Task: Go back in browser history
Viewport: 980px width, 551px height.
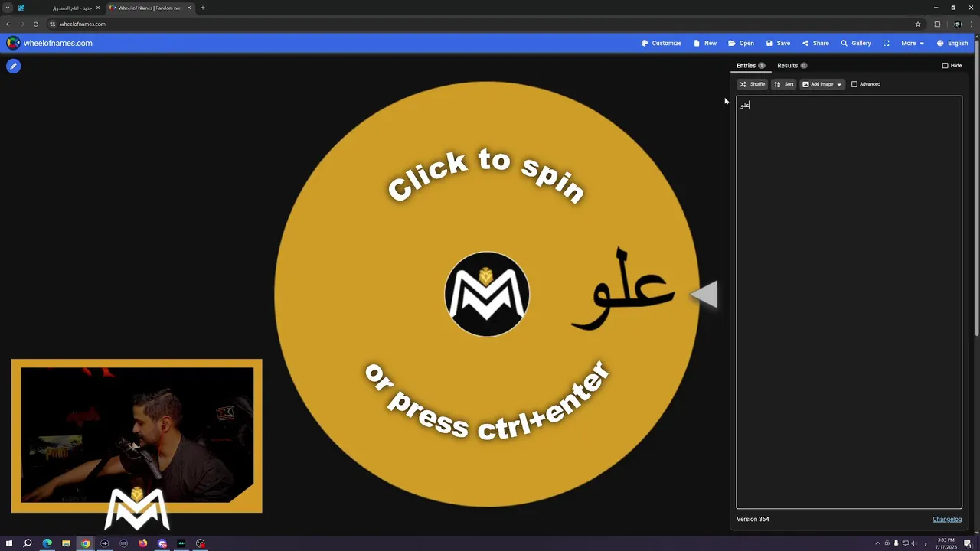Action: (x=8, y=24)
